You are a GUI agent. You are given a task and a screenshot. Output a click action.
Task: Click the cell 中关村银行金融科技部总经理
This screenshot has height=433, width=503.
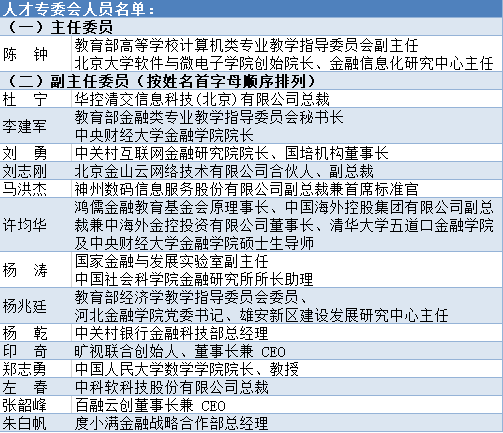287,333
